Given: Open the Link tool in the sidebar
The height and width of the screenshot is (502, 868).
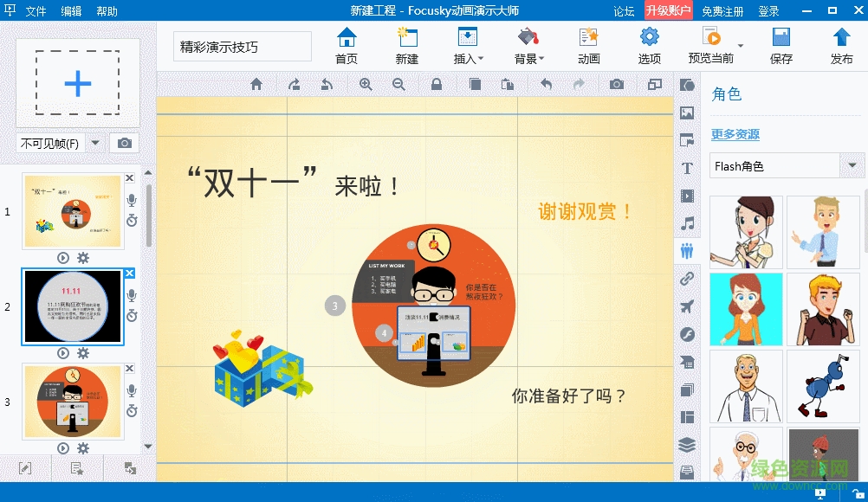Looking at the screenshot, I should pyautogui.click(x=687, y=279).
